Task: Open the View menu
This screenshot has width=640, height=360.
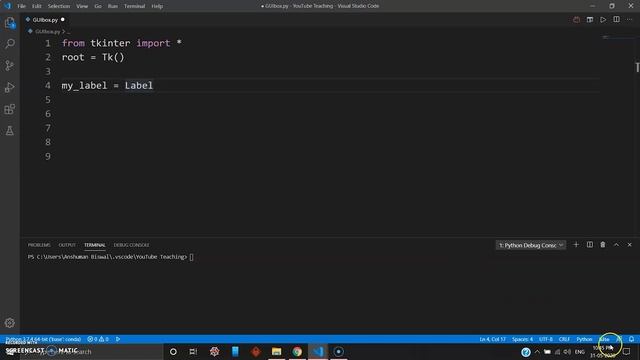Action: (x=82, y=6)
